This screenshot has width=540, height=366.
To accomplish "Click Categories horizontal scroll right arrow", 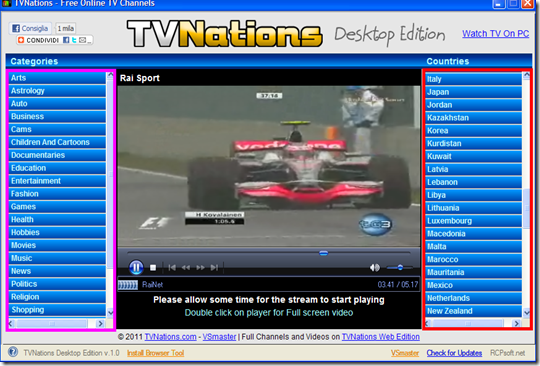I will 101,324.
